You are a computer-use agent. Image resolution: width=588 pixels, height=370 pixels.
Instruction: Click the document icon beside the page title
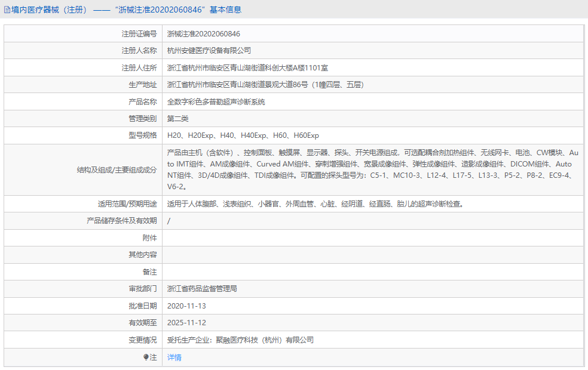pyautogui.click(x=8, y=9)
